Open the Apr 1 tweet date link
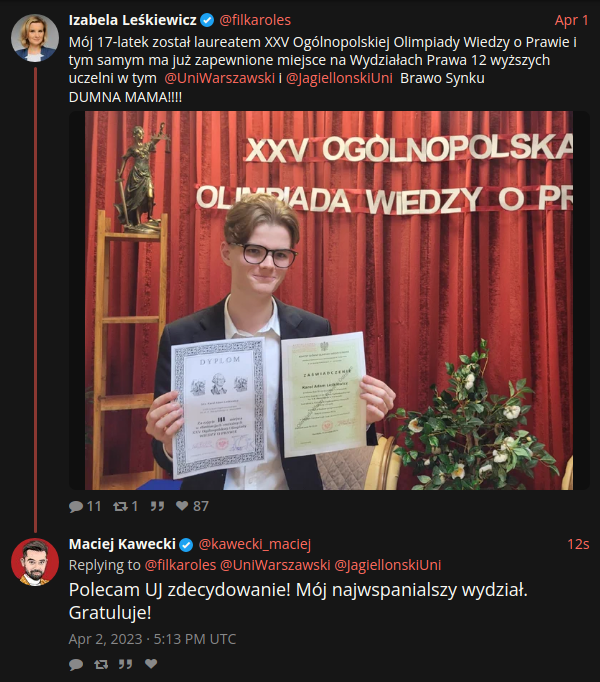This screenshot has width=600, height=682. 572,20
